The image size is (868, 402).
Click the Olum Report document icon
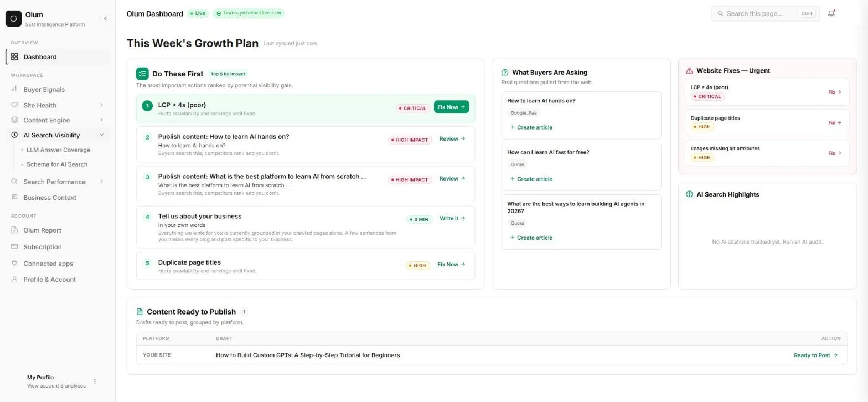14,230
